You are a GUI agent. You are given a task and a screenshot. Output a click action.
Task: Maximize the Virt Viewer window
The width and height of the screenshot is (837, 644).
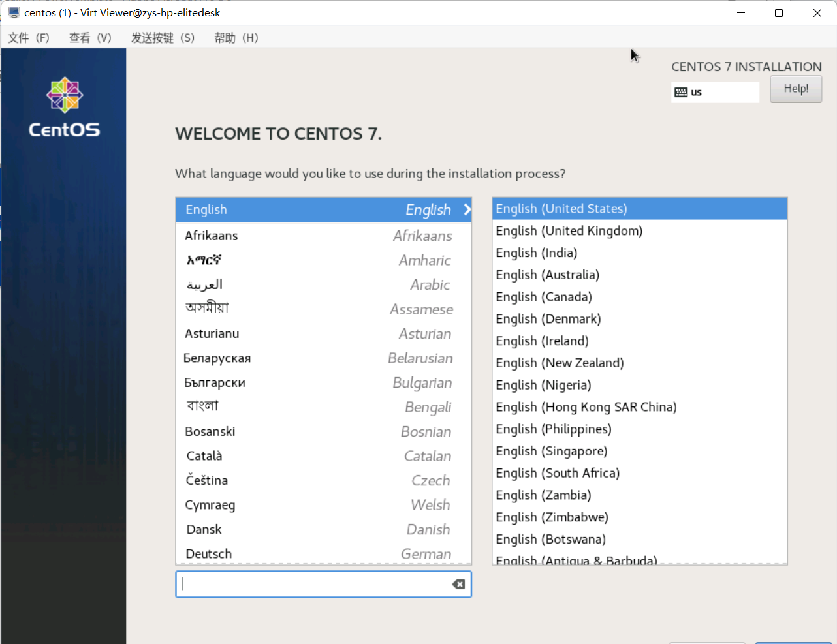[x=778, y=13]
